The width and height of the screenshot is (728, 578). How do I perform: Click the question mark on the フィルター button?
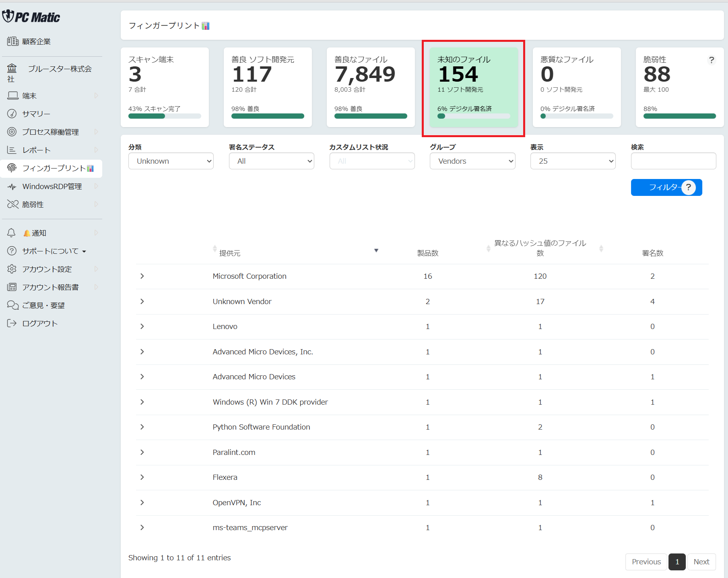[x=689, y=187]
